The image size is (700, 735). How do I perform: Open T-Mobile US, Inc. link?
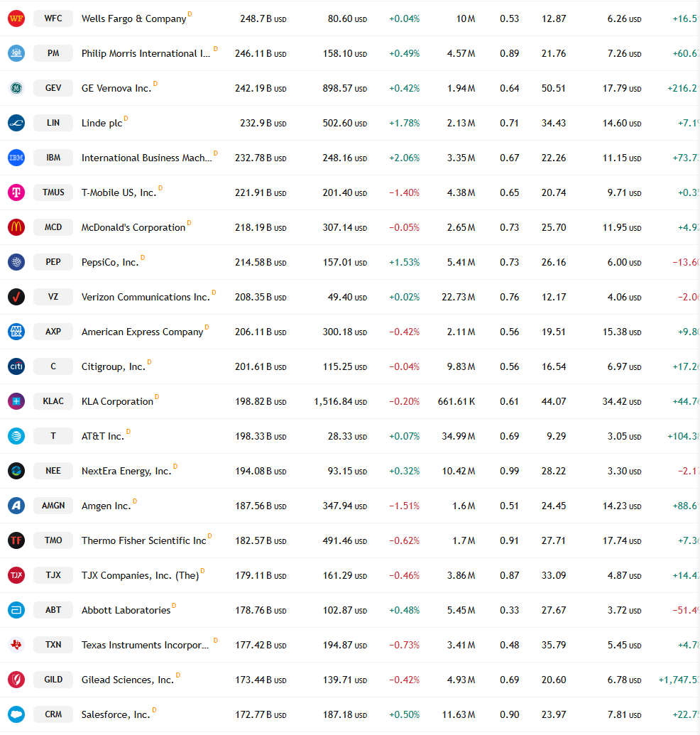click(119, 192)
